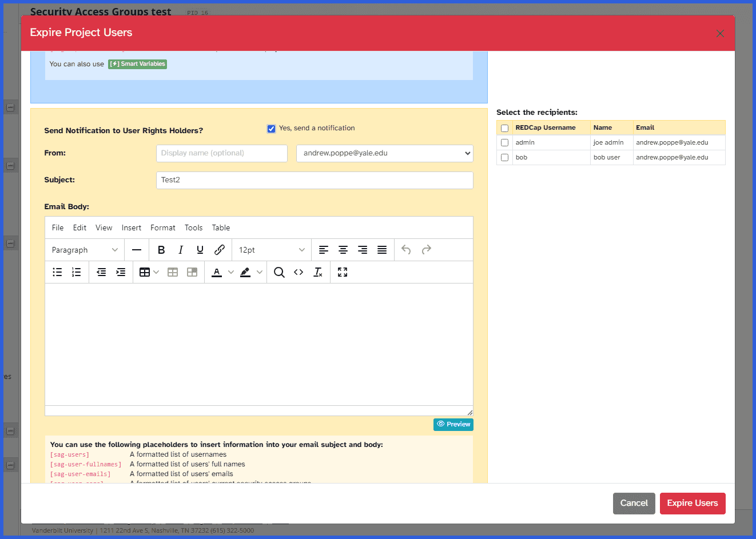Click the 'joe admin' name cell

pos(611,142)
